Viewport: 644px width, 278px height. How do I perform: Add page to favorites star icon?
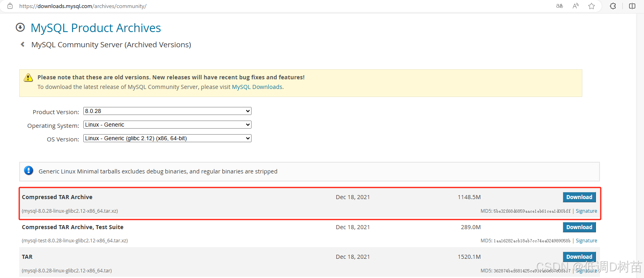pyautogui.click(x=592, y=6)
